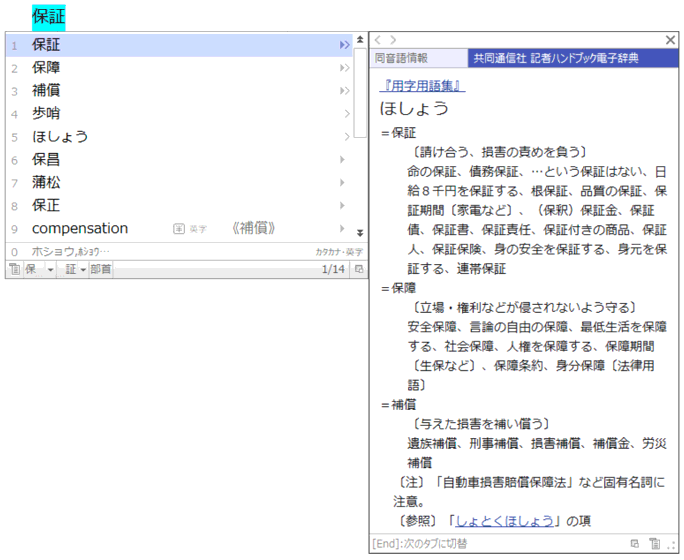The height and width of the screenshot is (560, 684).
Task: Expand details for candidate 保障
Action: tap(345, 68)
